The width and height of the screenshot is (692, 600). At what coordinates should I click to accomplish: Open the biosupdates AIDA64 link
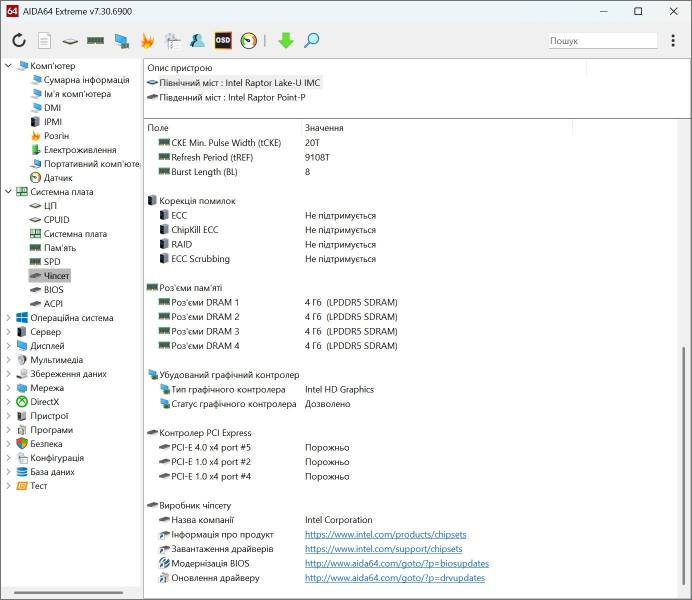pos(397,564)
